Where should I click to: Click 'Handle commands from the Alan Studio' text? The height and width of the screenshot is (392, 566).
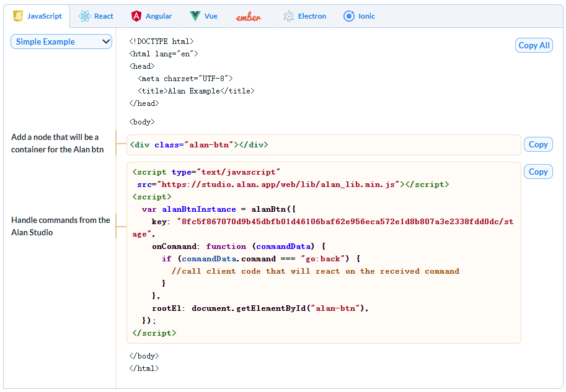point(61,226)
